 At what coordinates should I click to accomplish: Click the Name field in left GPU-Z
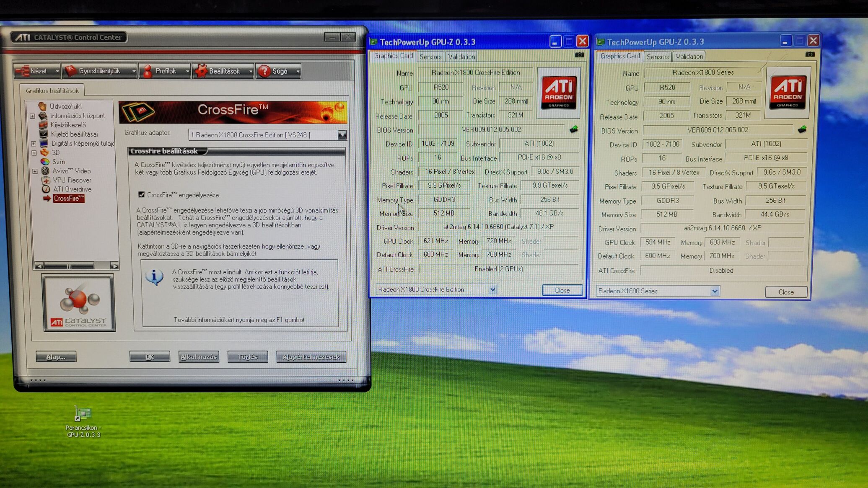point(476,73)
